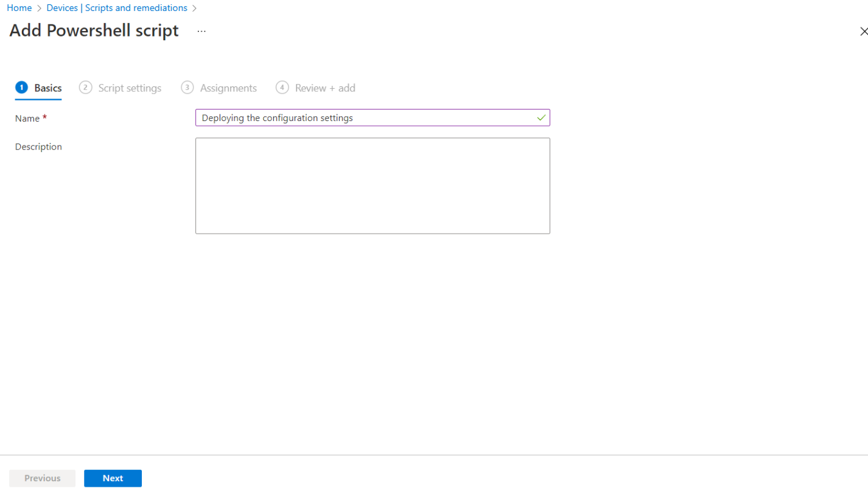Select the Assignments step tab
868x494 pixels.
[x=219, y=88]
